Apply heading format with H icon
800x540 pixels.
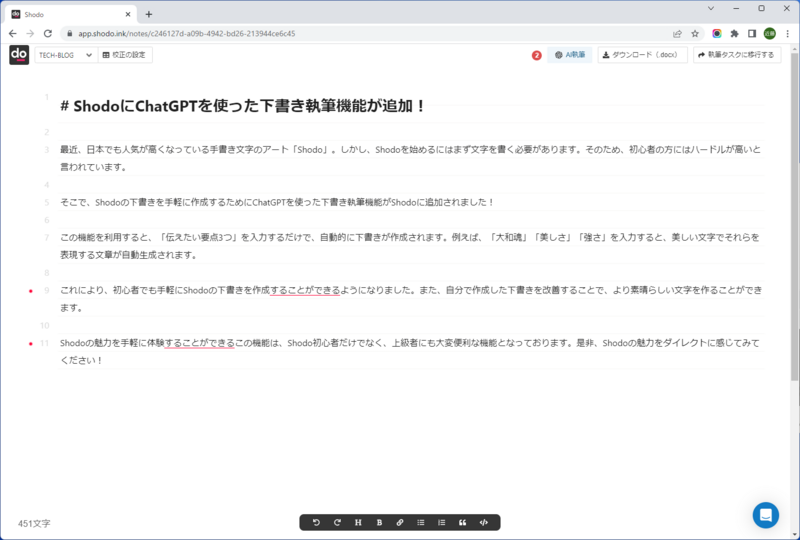358,522
